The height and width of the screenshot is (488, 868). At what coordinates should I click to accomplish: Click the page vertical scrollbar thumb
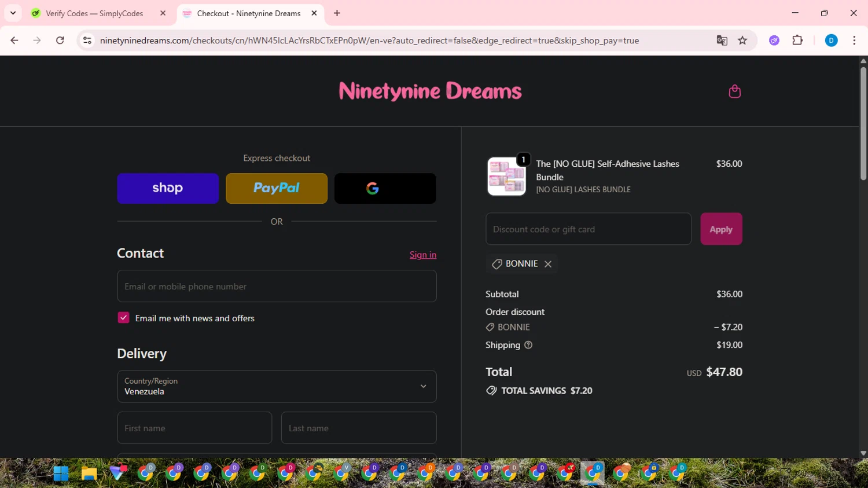[x=863, y=123]
